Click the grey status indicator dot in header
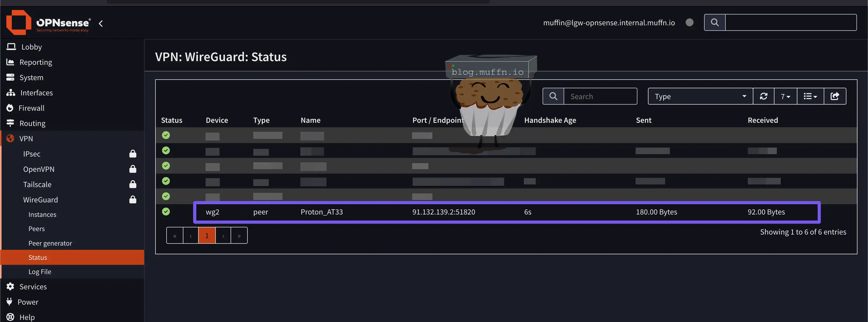The width and height of the screenshot is (868, 322). (689, 23)
